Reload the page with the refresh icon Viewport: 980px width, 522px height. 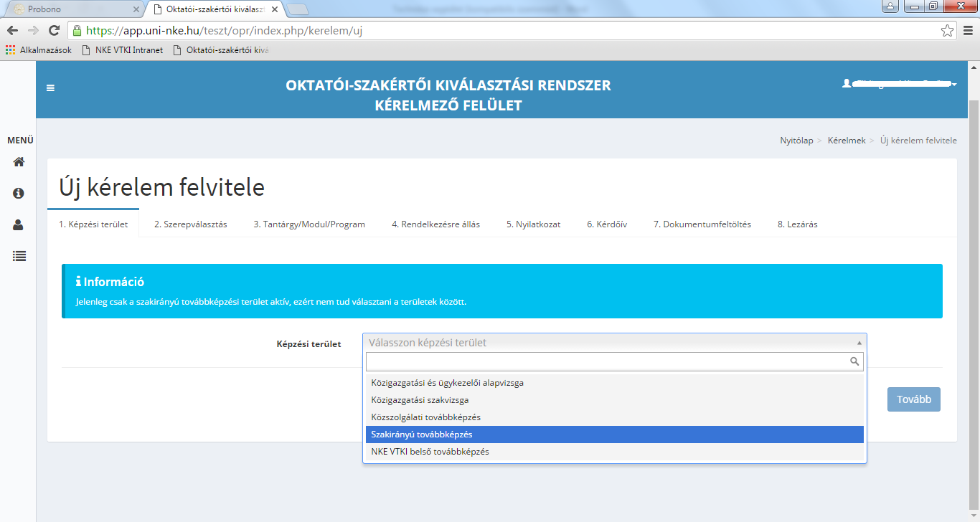click(x=54, y=31)
